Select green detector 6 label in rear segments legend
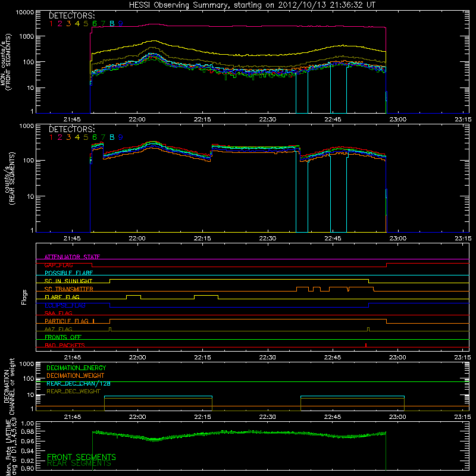 click(95, 137)
